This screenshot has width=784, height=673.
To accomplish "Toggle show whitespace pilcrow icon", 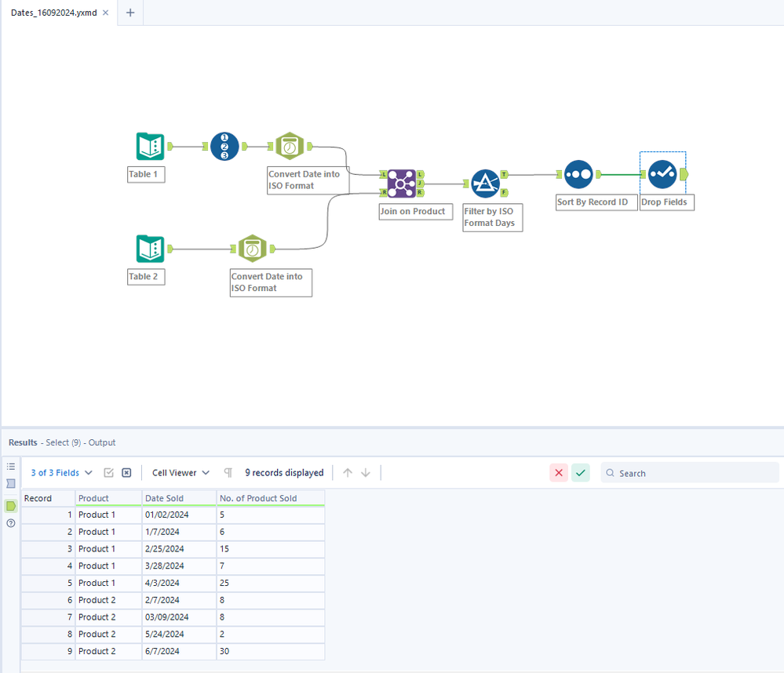I will coord(228,473).
